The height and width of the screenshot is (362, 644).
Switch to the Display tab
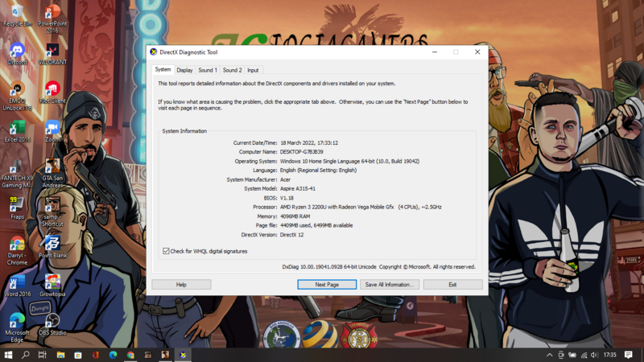click(x=184, y=70)
